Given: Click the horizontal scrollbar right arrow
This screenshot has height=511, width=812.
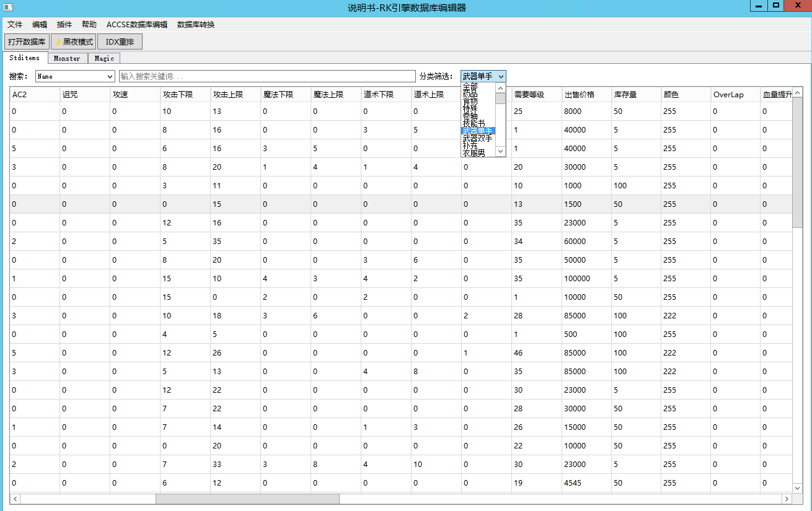Looking at the screenshot, I should 787,499.
